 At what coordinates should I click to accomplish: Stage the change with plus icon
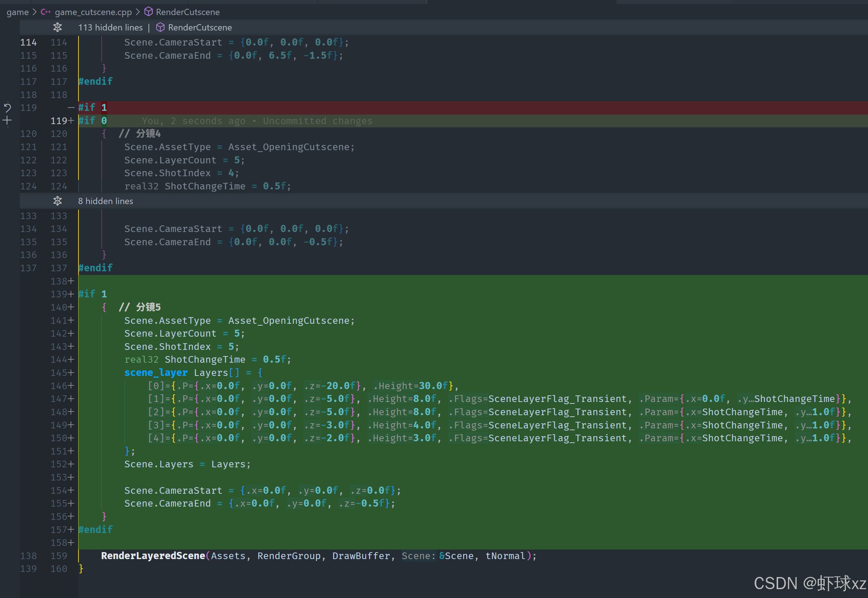7,121
